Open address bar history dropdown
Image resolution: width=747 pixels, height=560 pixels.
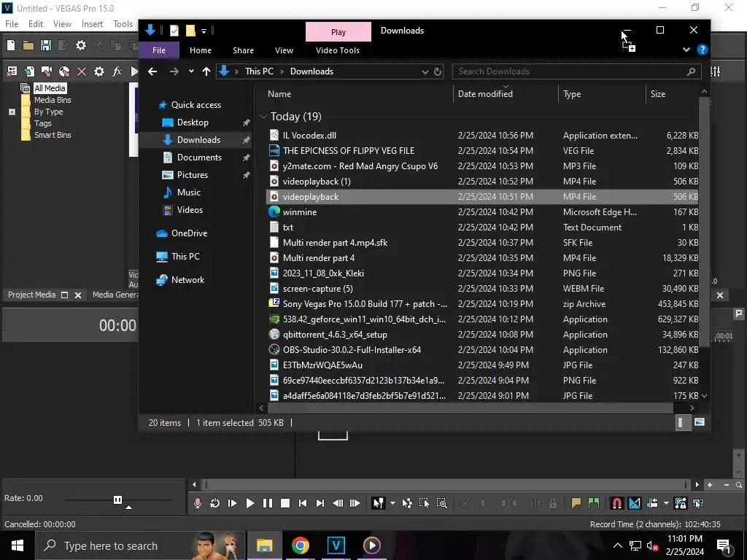coord(425,72)
